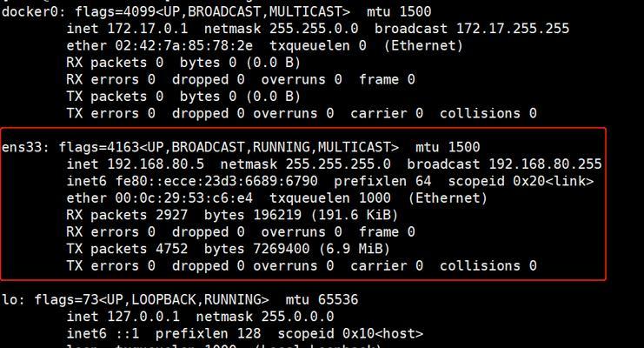The width and height of the screenshot is (644, 348).
Task: Click the ens33 interface name
Action: (x=22, y=147)
